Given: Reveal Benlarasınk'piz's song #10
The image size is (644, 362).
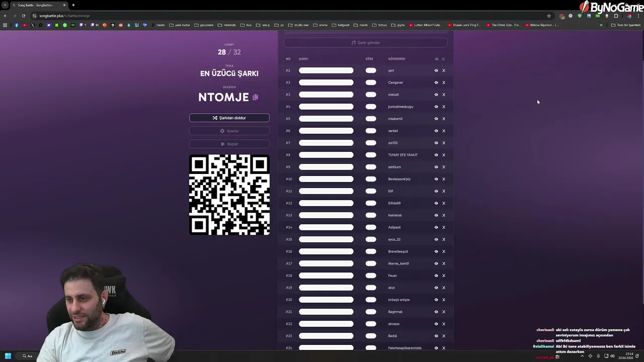Looking at the screenshot, I should coord(436,179).
